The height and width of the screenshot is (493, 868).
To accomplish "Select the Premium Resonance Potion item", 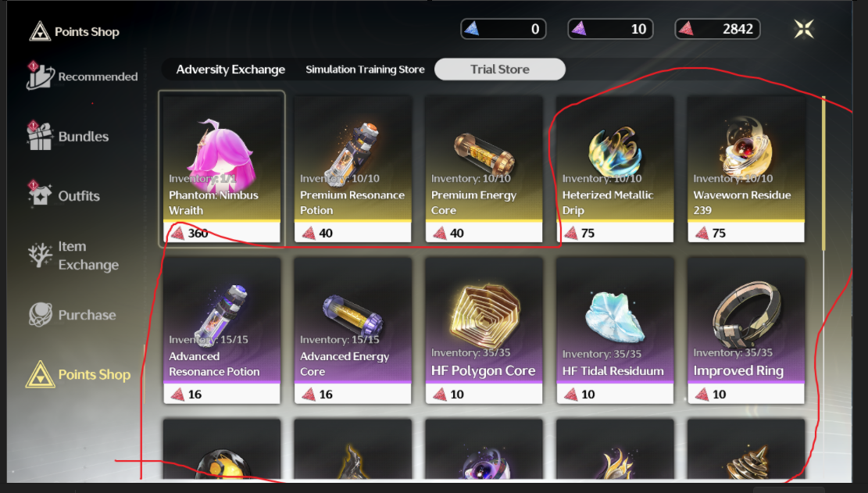I will [352, 169].
